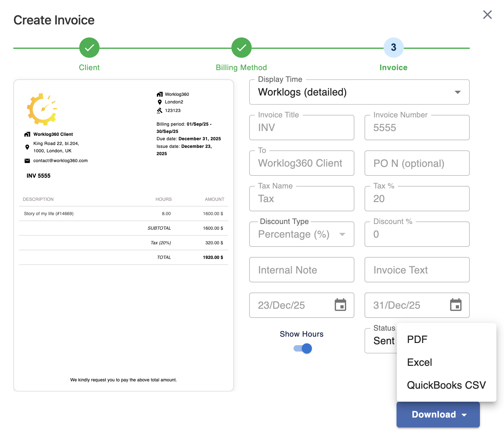Click the TOTAL amount 1920.00 $
504x448 pixels.
tap(213, 257)
